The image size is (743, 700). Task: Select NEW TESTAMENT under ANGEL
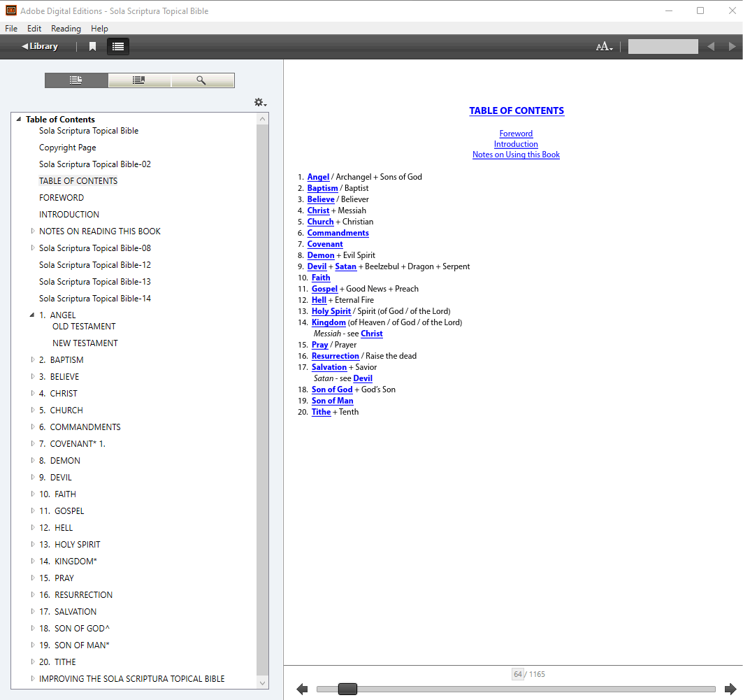pos(85,343)
